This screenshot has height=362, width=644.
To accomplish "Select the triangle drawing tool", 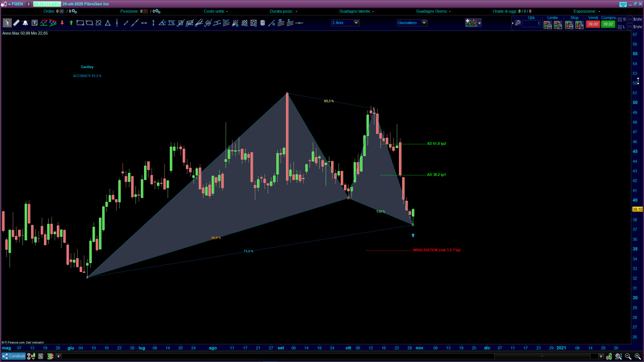I will [x=108, y=23].
